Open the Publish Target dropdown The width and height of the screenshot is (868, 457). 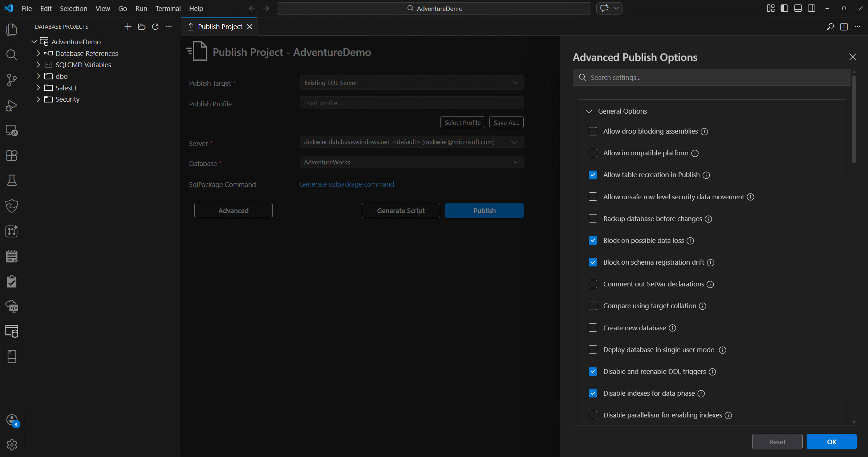point(411,83)
